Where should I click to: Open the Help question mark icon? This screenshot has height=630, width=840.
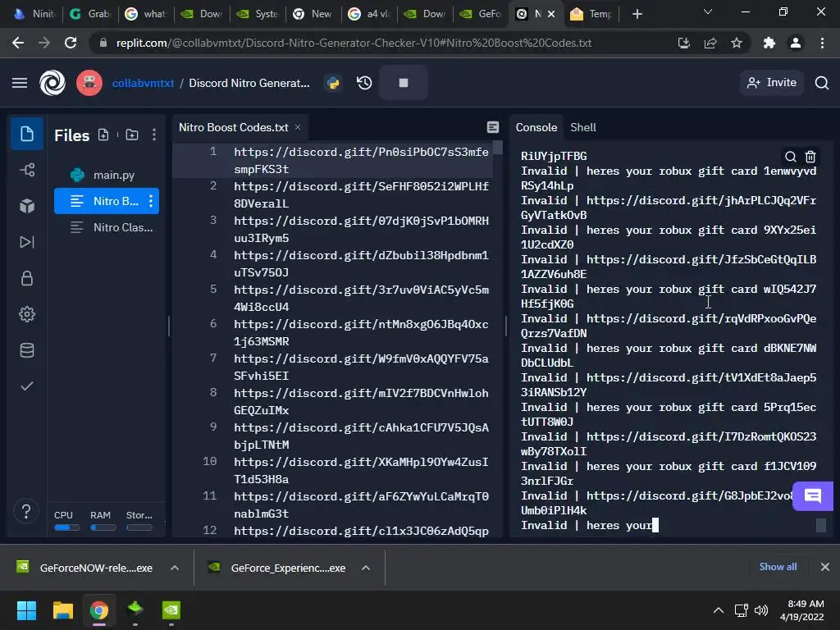(x=25, y=511)
